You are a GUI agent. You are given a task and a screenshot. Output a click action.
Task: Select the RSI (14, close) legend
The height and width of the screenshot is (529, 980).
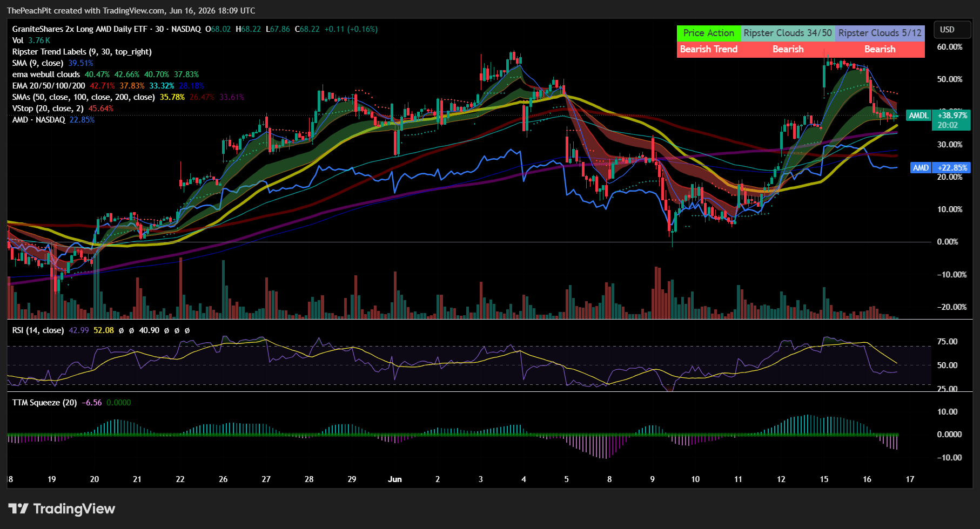(x=38, y=330)
